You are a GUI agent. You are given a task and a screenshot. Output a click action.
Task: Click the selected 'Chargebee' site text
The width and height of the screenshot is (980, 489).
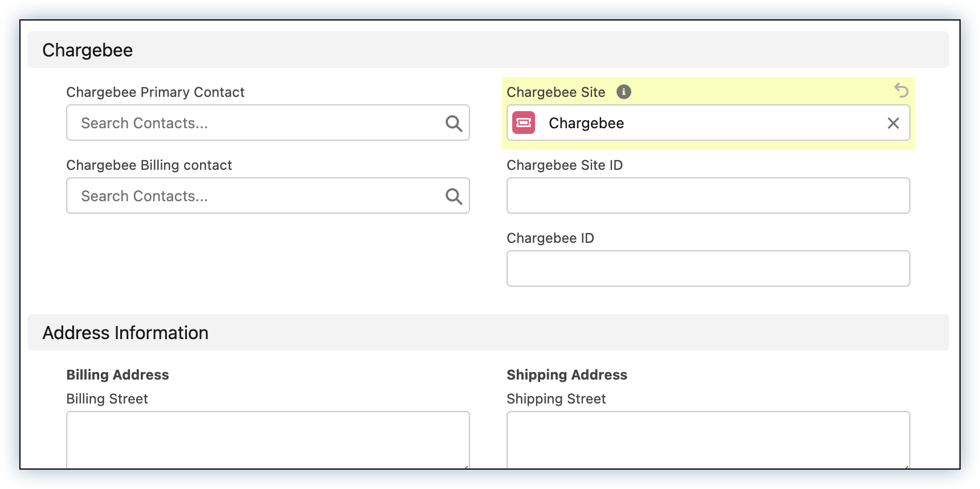click(x=586, y=123)
